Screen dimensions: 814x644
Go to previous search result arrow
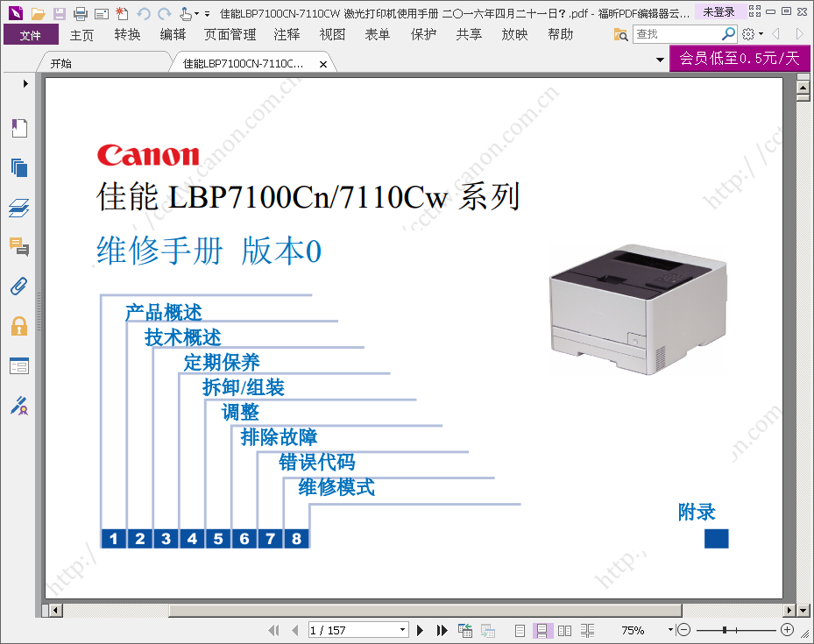tap(776, 34)
